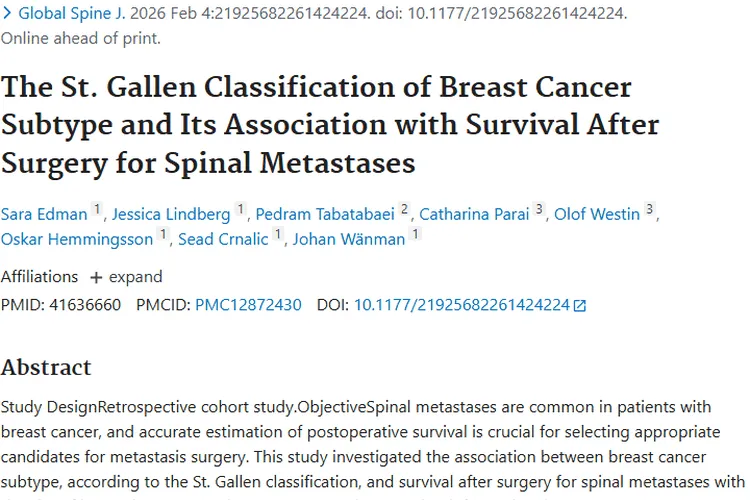This screenshot has width=750, height=500.
Task: Open author Oskar Hemmingsson's link
Action: 77,238
